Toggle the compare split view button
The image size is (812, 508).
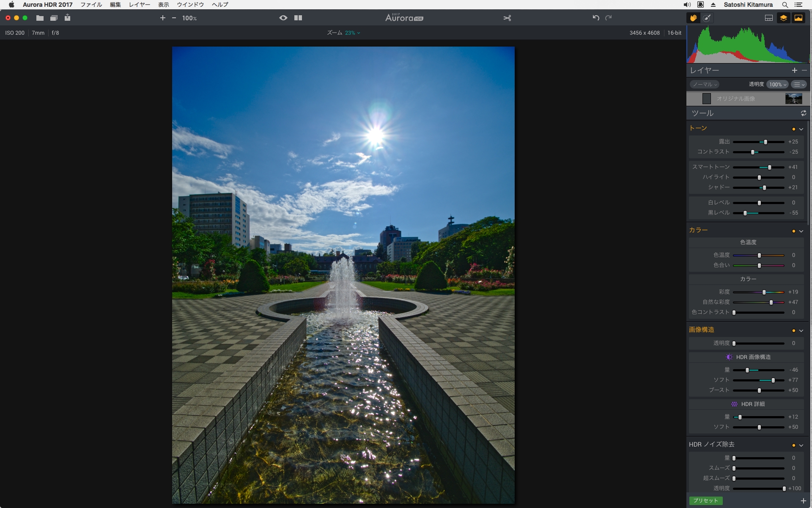pyautogui.click(x=298, y=18)
